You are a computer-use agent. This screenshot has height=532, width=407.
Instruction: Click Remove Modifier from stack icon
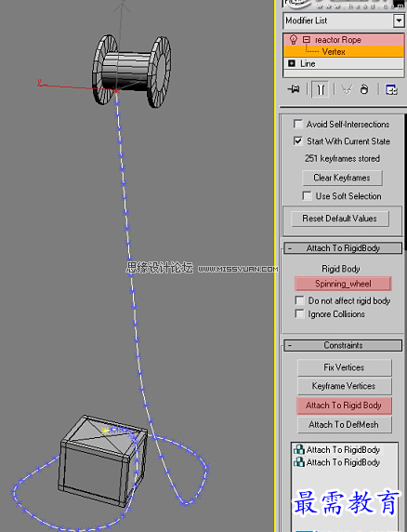pyautogui.click(x=364, y=89)
